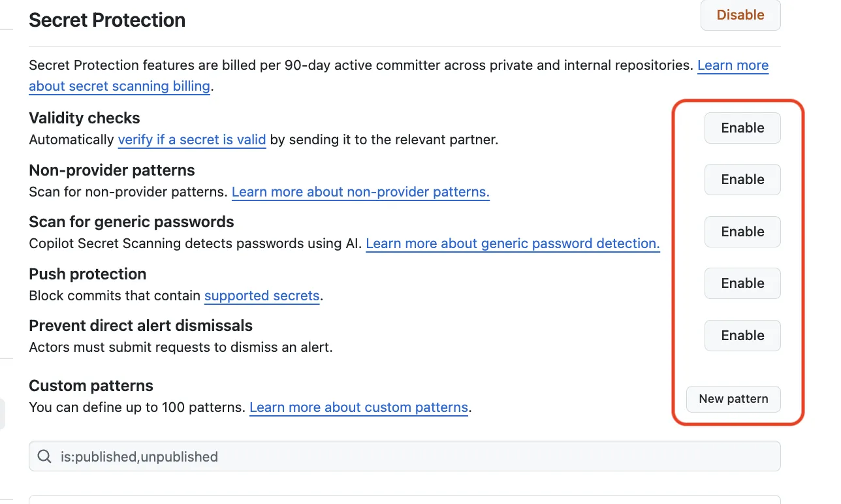Select the Secret Protection heading

point(107,20)
